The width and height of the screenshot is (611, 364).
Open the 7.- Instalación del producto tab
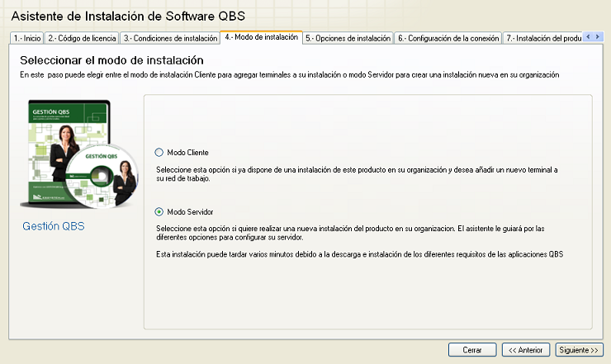[x=542, y=38]
